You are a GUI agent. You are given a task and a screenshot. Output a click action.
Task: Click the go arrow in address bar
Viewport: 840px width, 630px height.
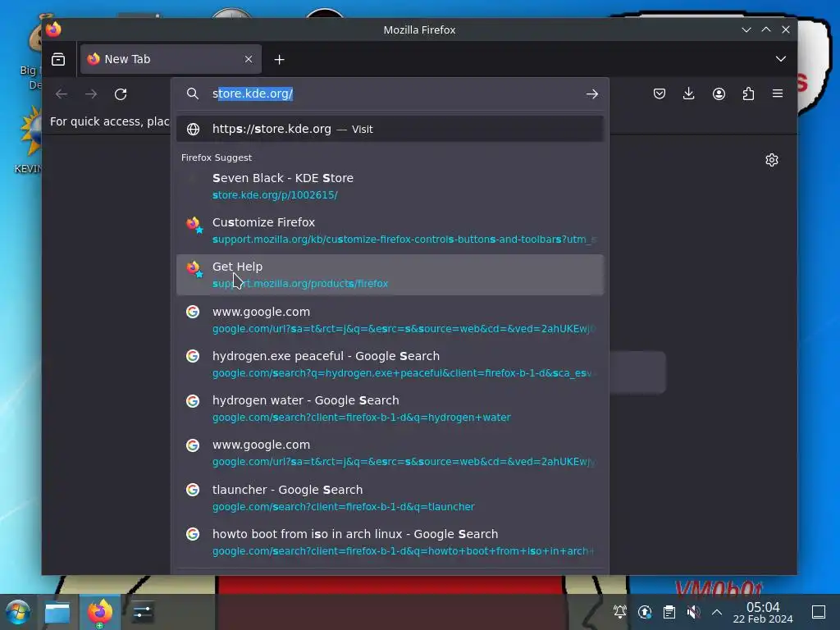click(x=592, y=94)
